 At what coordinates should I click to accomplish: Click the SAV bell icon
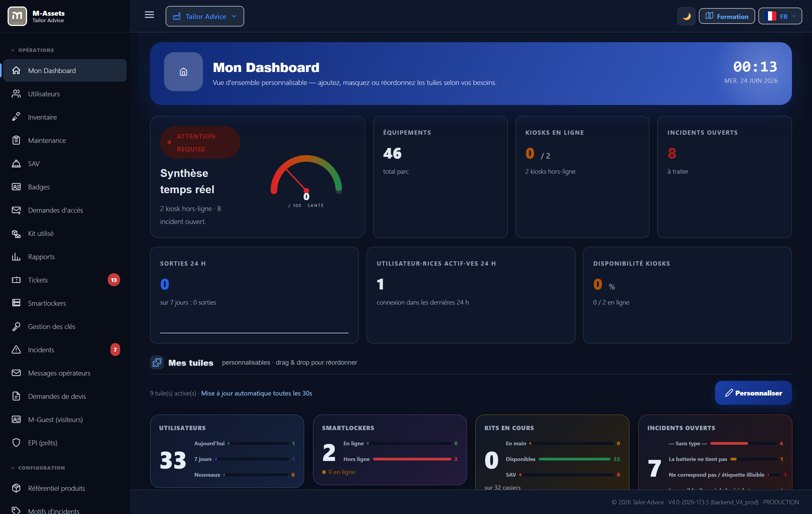pos(16,163)
